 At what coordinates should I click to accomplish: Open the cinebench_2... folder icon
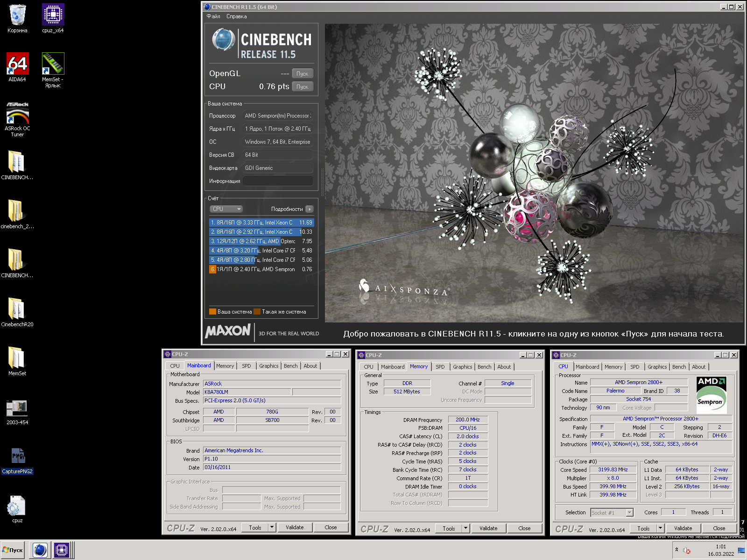(x=17, y=214)
